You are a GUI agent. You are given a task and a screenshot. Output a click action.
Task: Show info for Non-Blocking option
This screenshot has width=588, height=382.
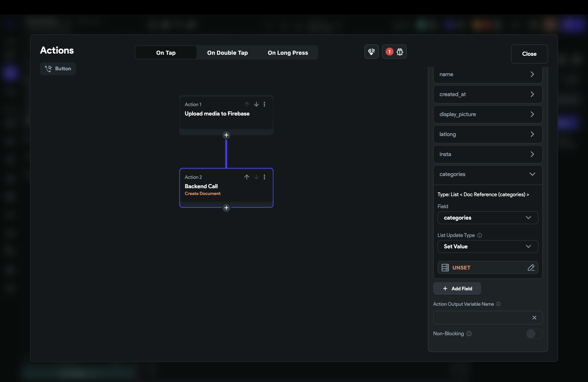(x=469, y=334)
